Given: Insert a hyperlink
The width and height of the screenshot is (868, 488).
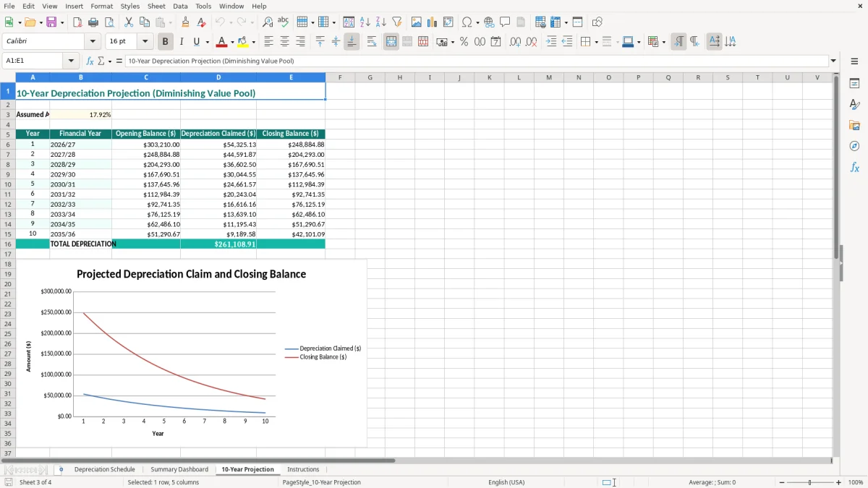Looking at the screenshot, I should click(489, 22).
